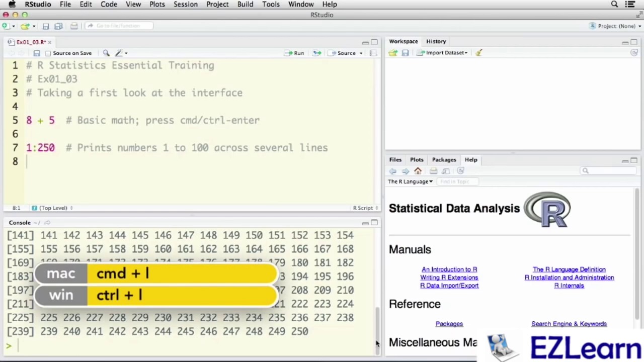Maximize the Workspace pane

(634, 42)
